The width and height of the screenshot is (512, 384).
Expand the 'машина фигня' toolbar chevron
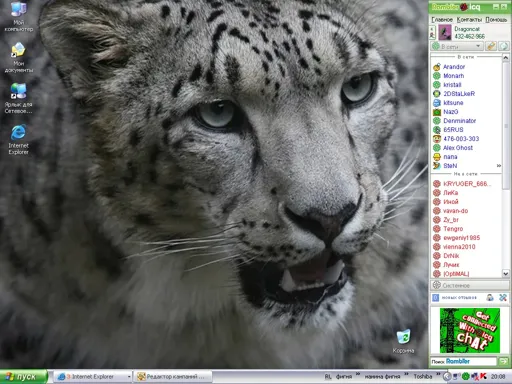click(x=407, y=374)
